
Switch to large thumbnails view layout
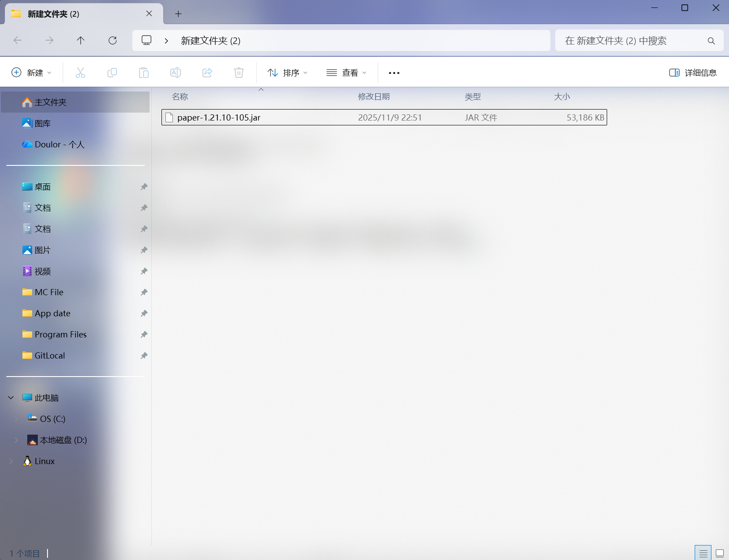point(720,553)
